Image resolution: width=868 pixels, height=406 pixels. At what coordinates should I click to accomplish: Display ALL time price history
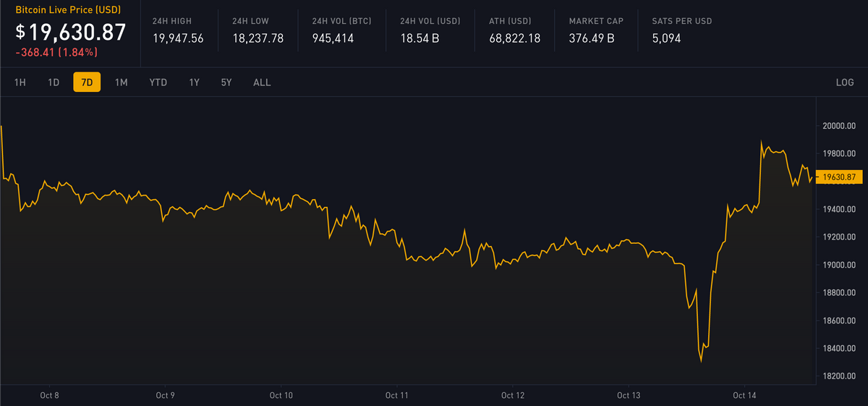tap(262, 83)
